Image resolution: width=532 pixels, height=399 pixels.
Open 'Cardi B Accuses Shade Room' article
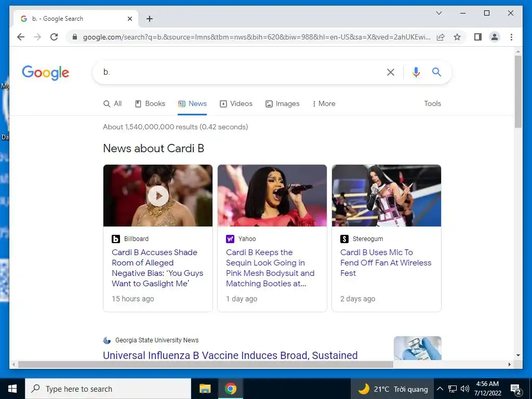[157, 268]
